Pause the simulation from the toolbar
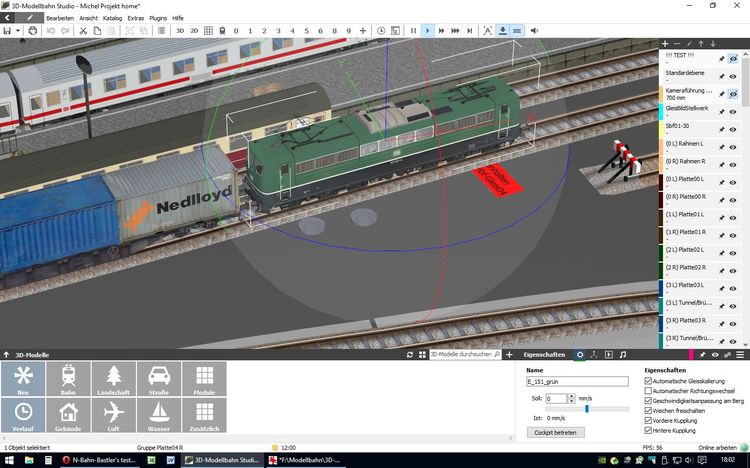Viewport: 750px width, 468px height. pyautogui.click(x=412, y=31)
